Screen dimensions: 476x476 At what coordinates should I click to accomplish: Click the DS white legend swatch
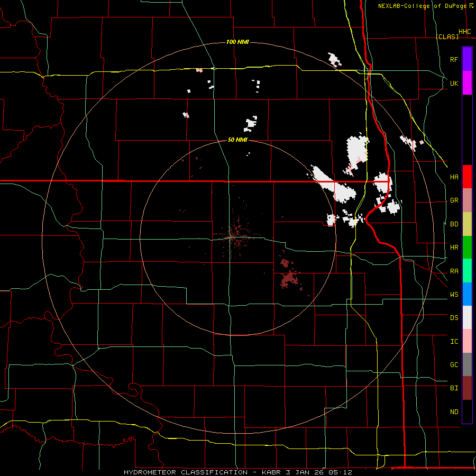click(467, 317)
